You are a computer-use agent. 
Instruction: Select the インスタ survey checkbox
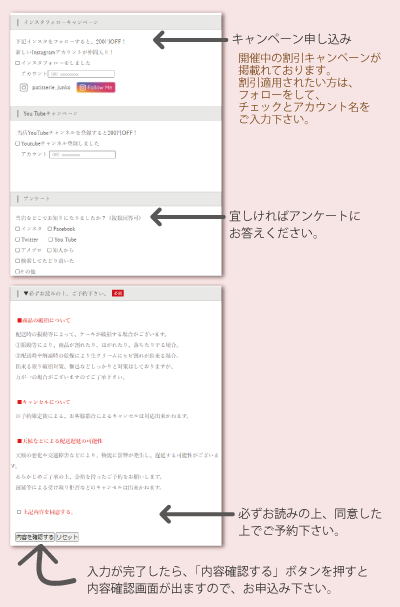click(17, 229)
